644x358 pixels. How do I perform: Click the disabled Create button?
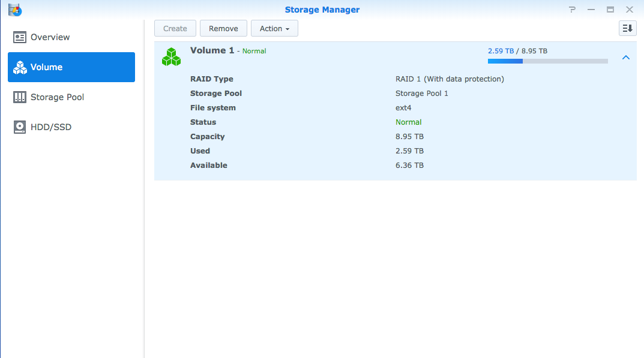pos(175,28)
